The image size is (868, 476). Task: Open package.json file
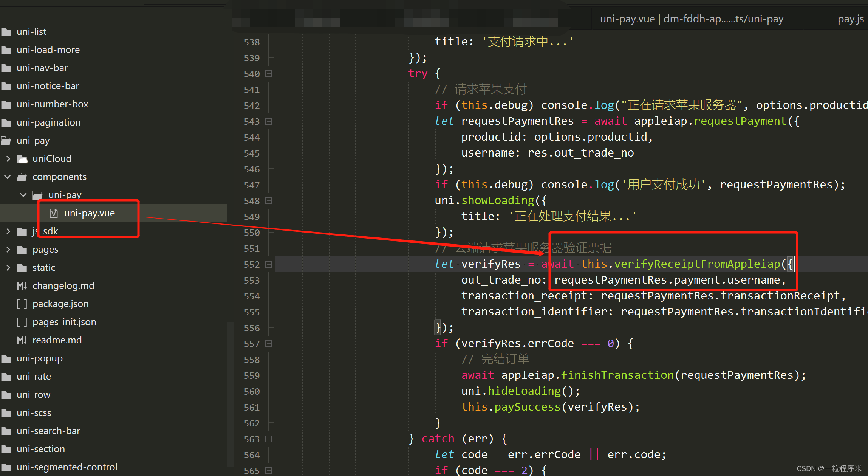point(60,304)
